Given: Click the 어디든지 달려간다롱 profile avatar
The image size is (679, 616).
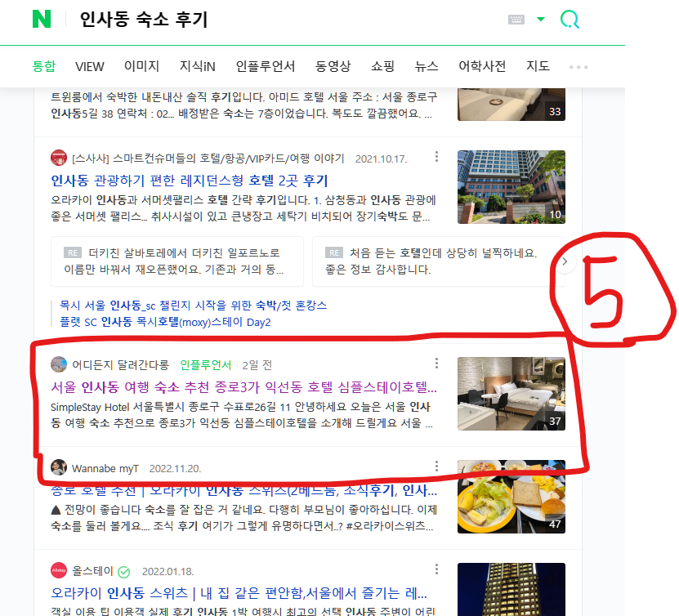Looking at the screenshot, I should click(59, 364).
